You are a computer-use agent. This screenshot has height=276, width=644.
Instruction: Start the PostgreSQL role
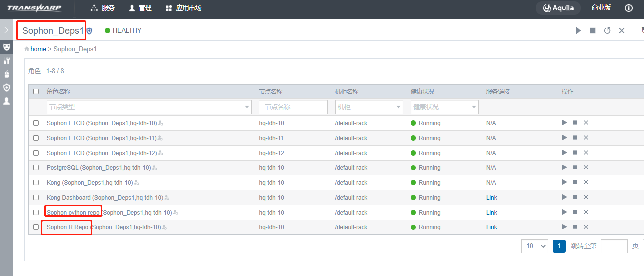click(564, 168)
